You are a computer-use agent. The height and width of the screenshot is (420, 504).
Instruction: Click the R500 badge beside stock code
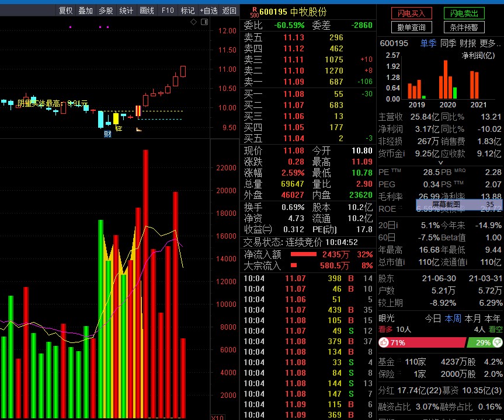(x=254, y=12)
